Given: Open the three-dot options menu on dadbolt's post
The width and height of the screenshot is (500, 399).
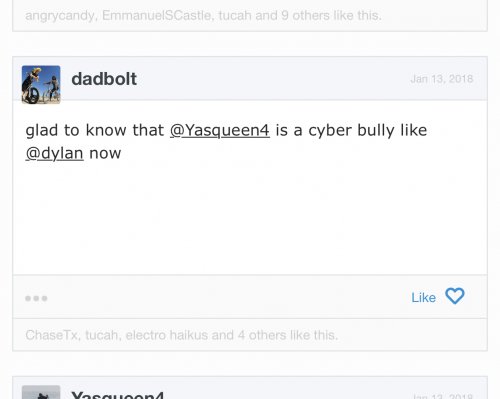Looking at the screenshot, I should click(x=36, y=298).
